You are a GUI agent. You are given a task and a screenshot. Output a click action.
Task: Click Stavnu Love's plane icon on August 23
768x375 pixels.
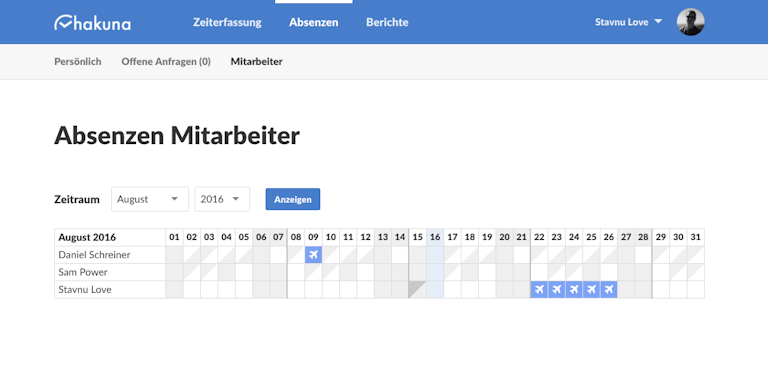coord(556,289)
